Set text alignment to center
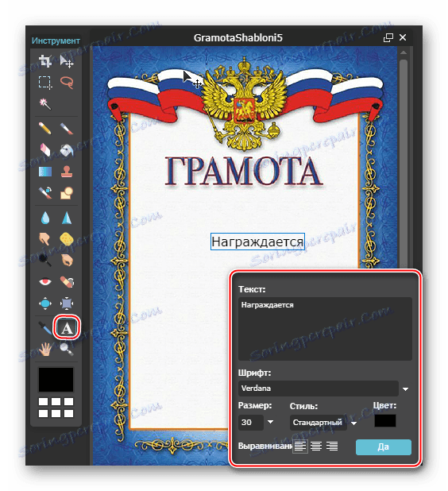Screen dimensions: 448x491 (316, 447)
